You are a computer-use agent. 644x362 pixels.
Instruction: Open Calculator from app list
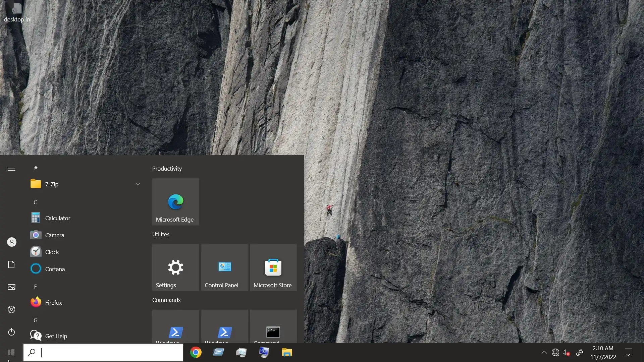[57, 218]
